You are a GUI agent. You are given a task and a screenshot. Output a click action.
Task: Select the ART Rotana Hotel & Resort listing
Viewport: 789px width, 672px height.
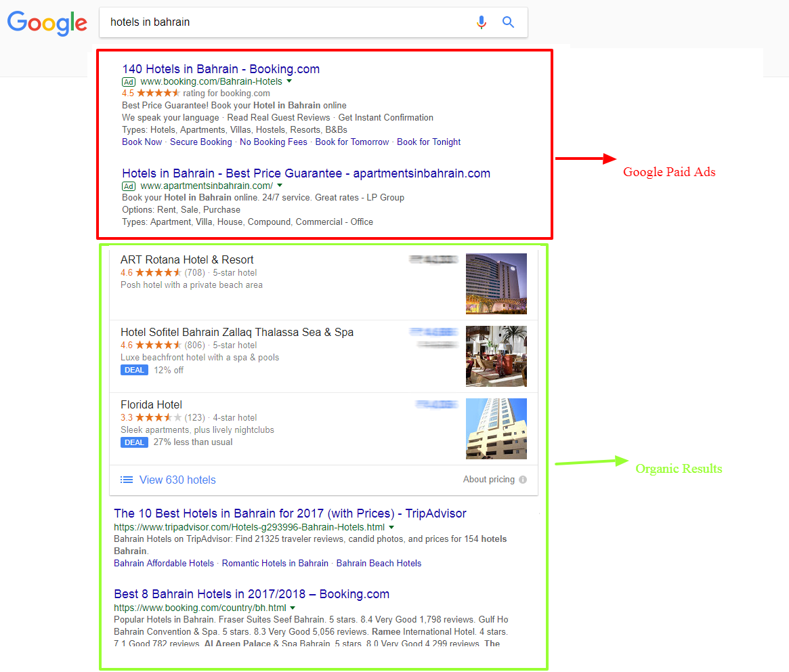pos(187,259)
